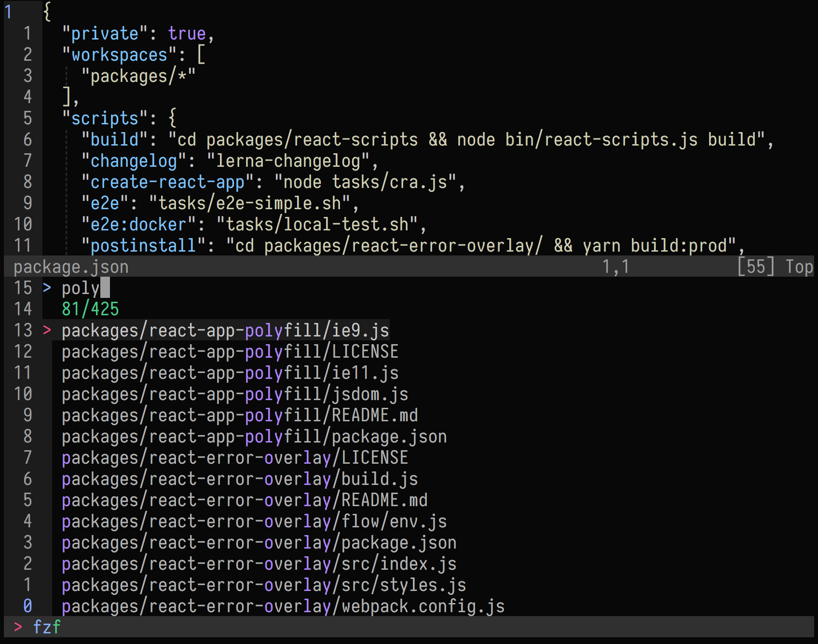Place cursor on the true value
Viewport: 818px width, 644px height.
[x=187, y=34]
